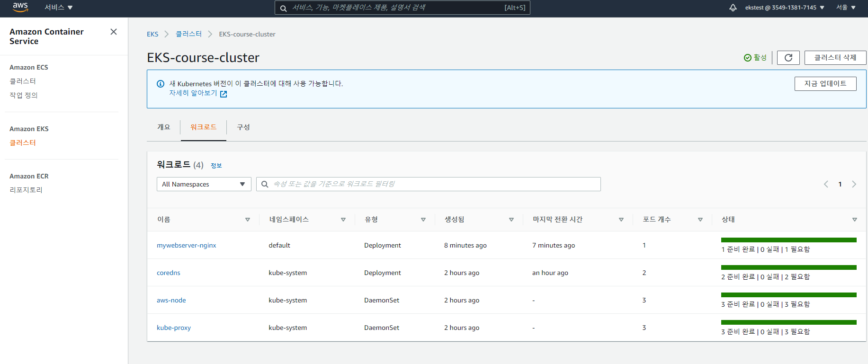Sort by the 마지막 전환 시간 column arrow
Screen dimensions: 868x364
[621, 220]
